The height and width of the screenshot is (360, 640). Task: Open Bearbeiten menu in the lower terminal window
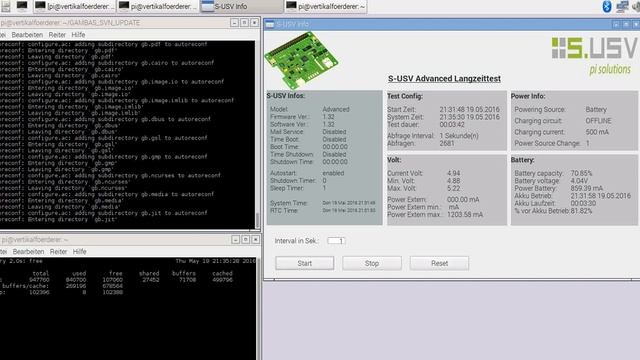tap(28, 251)
